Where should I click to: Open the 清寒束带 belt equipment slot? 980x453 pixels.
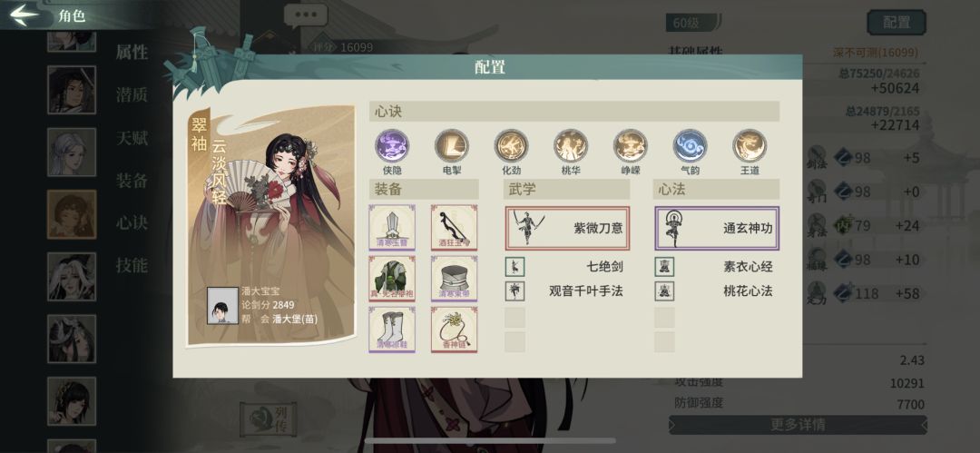pos(455,279)
